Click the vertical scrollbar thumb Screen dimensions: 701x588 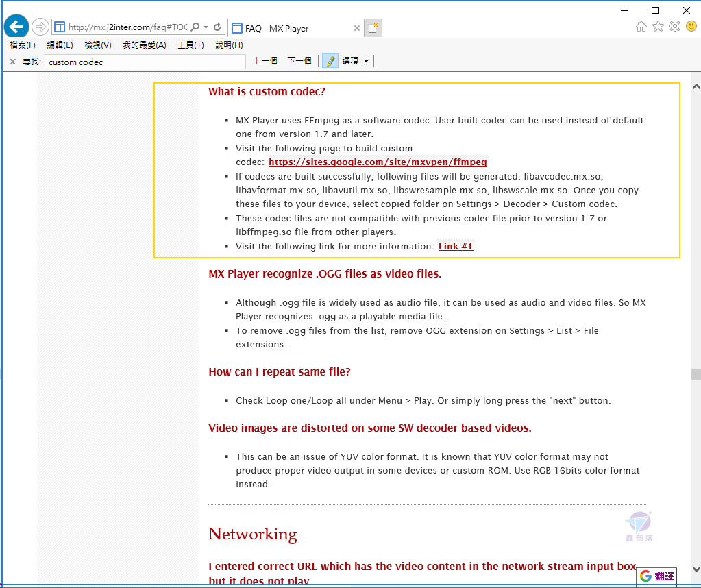tap(696, 374)
